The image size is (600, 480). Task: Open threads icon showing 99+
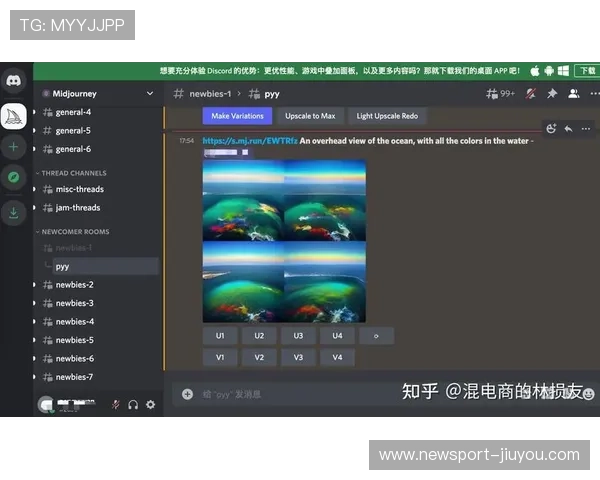(500, 94)
